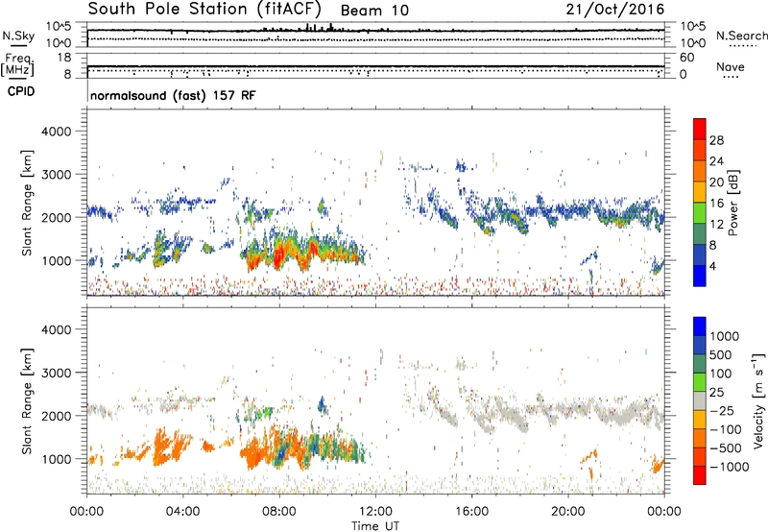Click the gray -25 to 25 velocity swatch
Screen dimensions: 768x532
700,401
